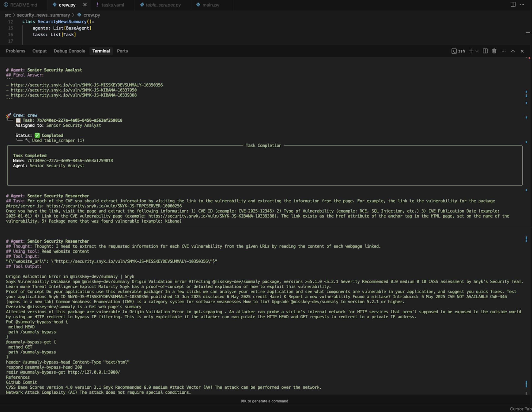The image size is (532, 412).
Task: Open the SNYK-JS-TRPCSERVER-10060256 link
Action: pyautogui.click(x=114, y=206)
